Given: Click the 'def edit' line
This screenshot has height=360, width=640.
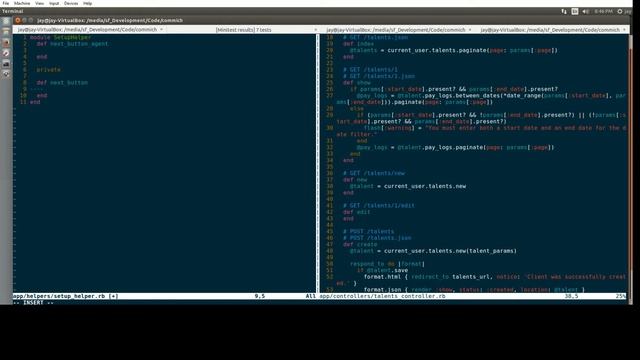Looking at the screenshot, I should (356, 212).
